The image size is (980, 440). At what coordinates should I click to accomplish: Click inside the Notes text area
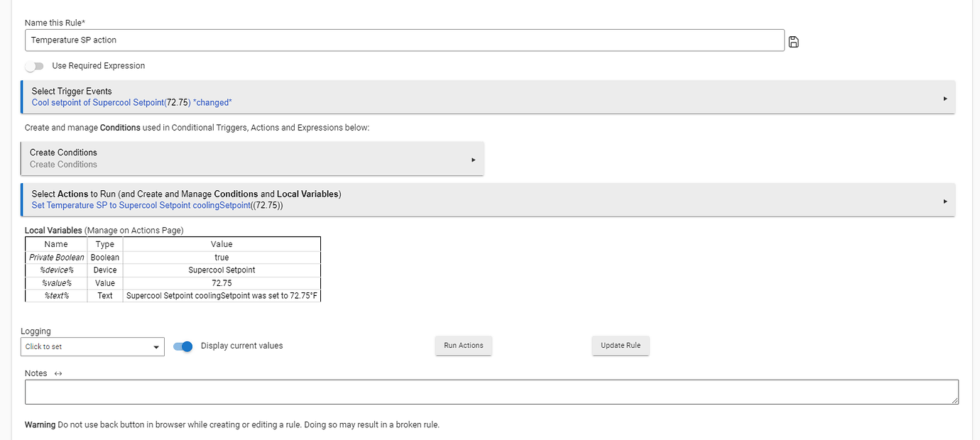[490, 392]
